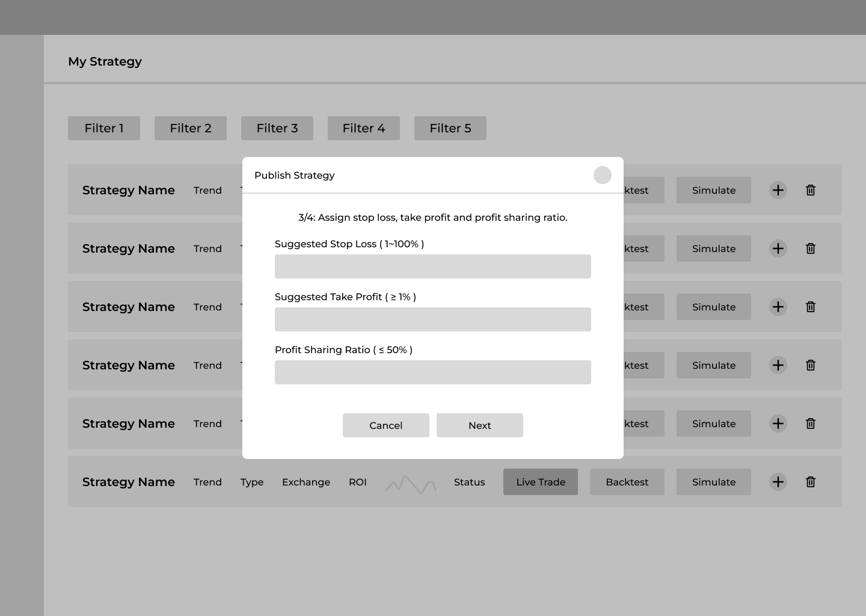Select the Profit Sharing Ratio input field
This screenshot has height=616, width=866.
[432, 372]
